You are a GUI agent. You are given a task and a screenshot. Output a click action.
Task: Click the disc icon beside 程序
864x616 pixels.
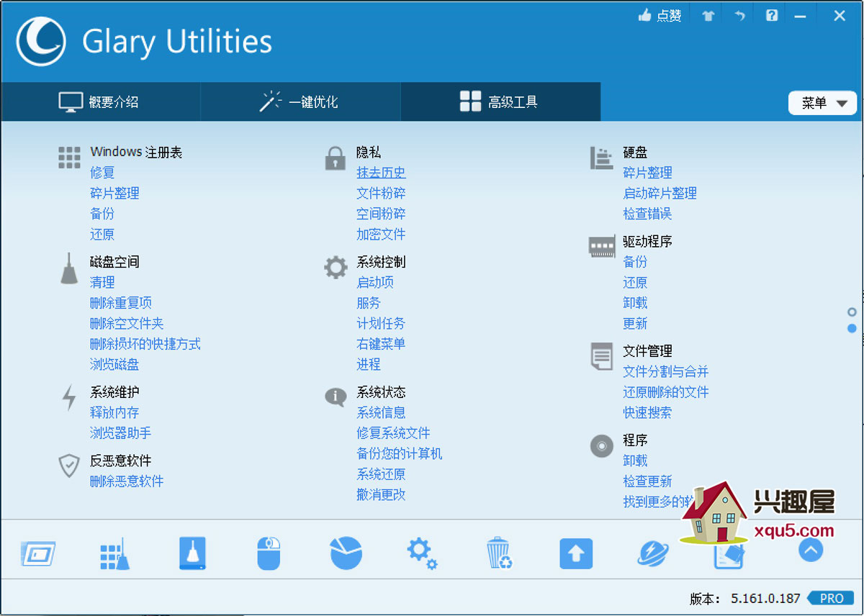601,446
